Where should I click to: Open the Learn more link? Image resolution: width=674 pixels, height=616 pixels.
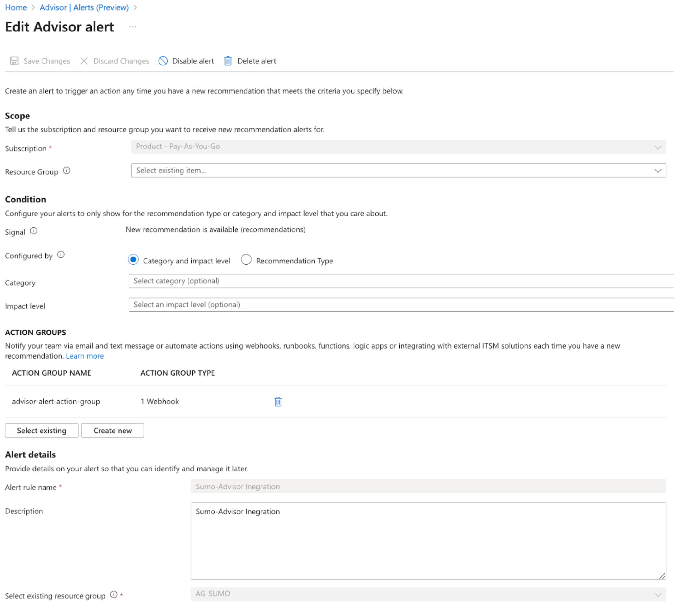[x=85, y=356]
